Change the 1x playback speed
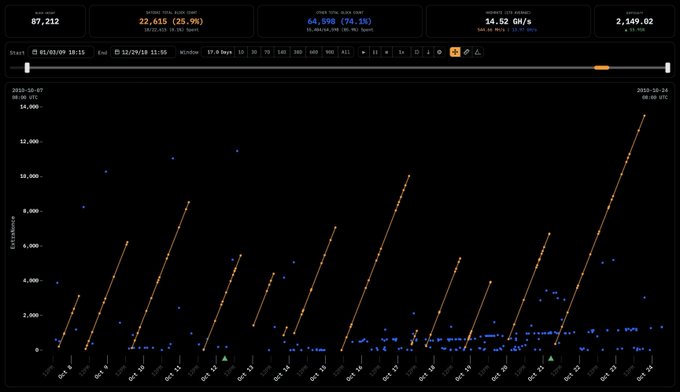Viewport: 680px width, 392px height. click(x=402, y=52)
